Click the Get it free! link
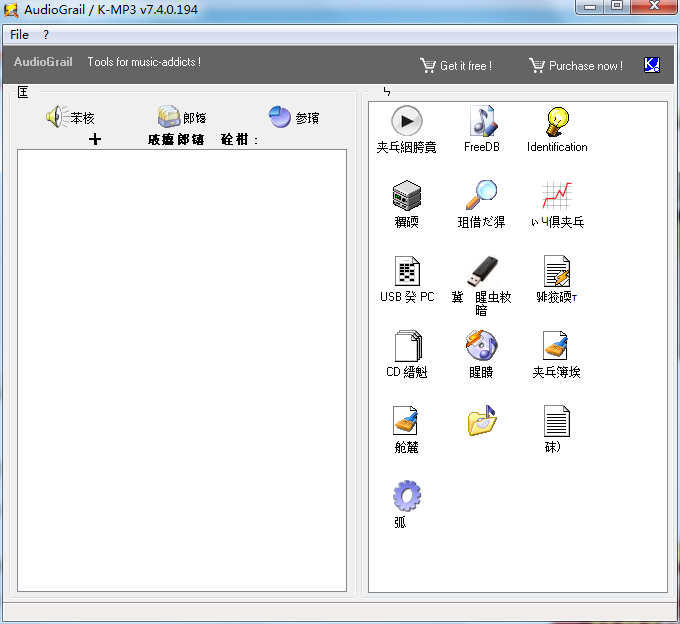The width and height of the screenshot is (680, 624). 456,66
